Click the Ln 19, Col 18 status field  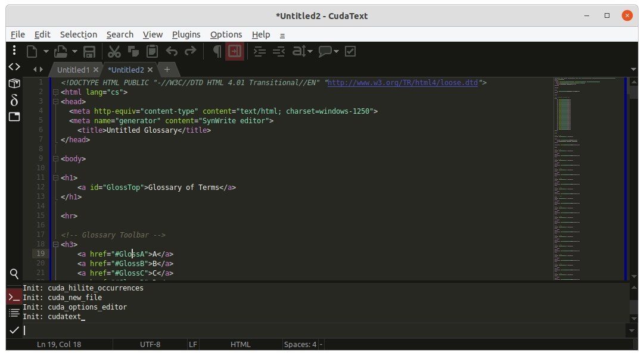59,344
